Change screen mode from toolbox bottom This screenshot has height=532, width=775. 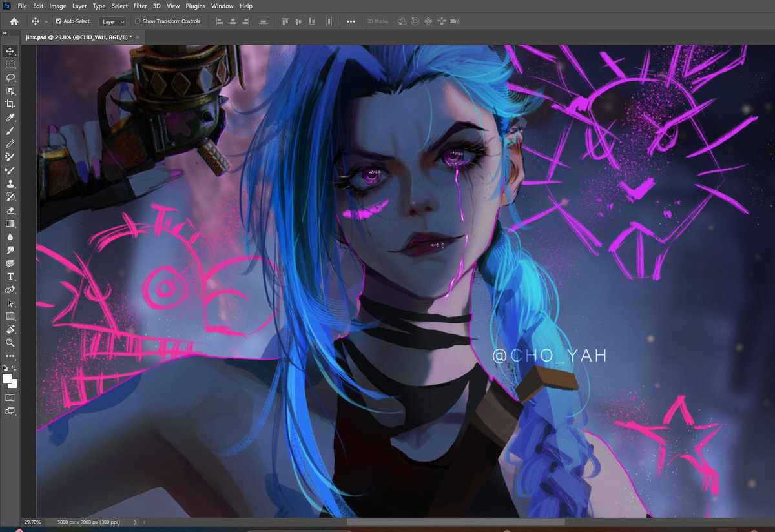click(x=10, y=411)
